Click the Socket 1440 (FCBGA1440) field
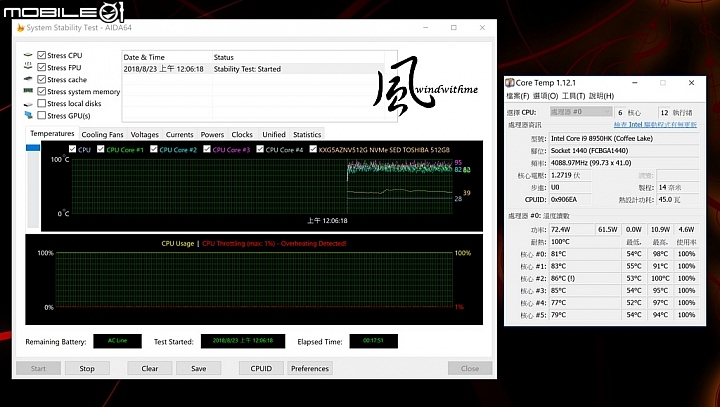 [624, 151]
